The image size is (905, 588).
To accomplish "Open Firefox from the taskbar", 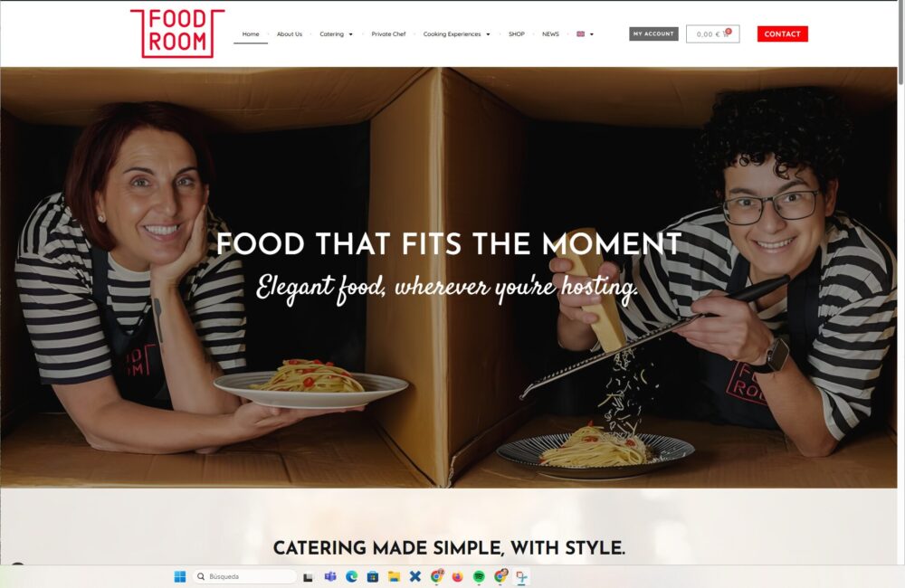I will pyautogui.click(x=458, y=576).
